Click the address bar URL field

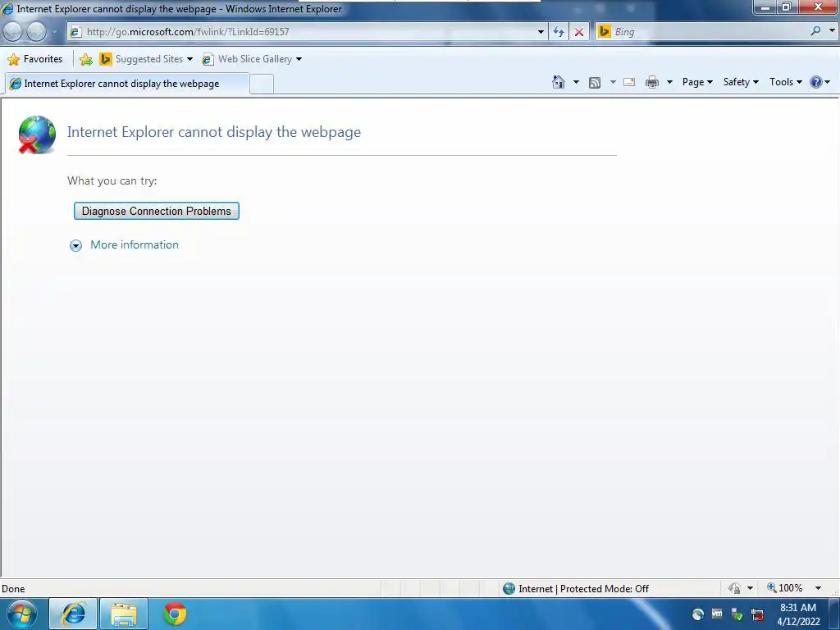click(308, 32)
